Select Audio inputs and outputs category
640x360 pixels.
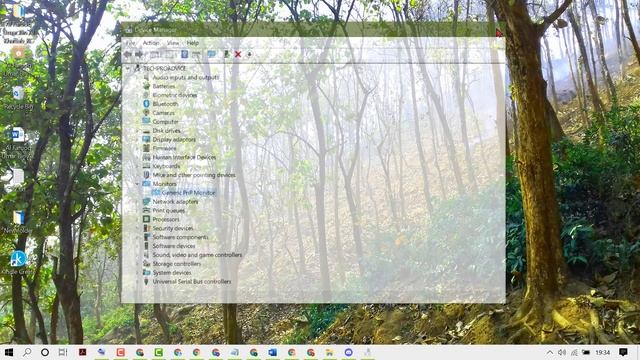point(186,77)
